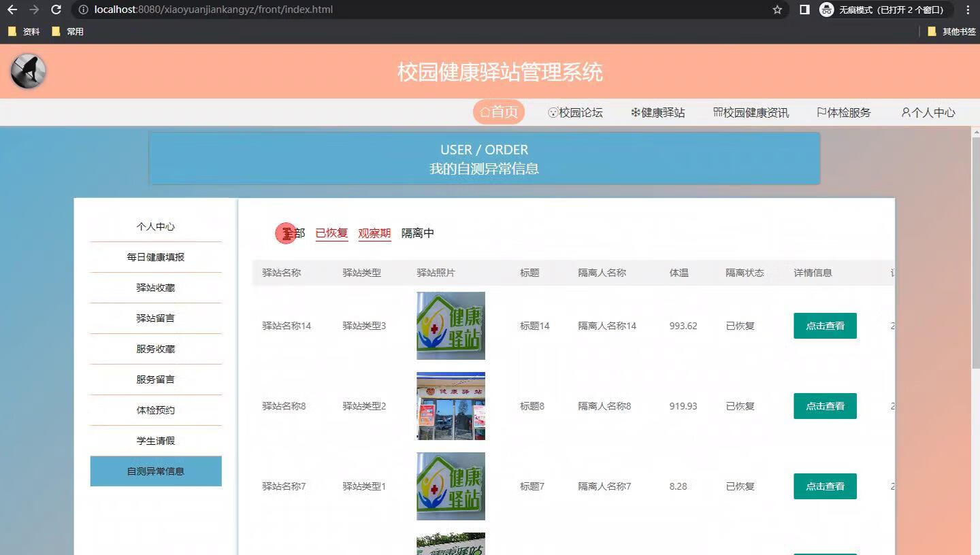Click the 驿站名称 column header
The height and width of the screenshot is (555, 980).
(x=281, y=273)
